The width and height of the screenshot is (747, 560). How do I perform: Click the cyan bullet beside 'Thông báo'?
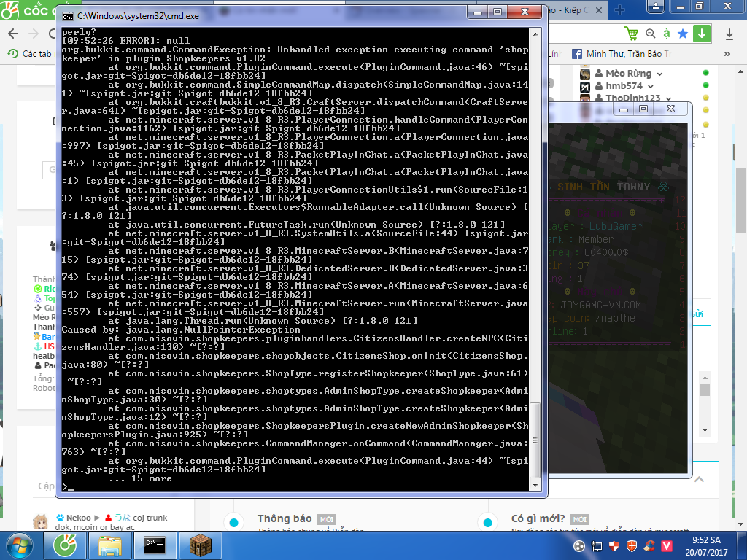point(233,522)
